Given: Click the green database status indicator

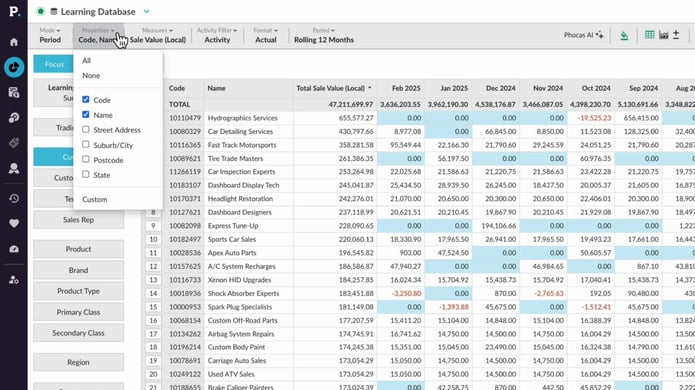Looking at the screenshot, I should click(x=40, y=12).
